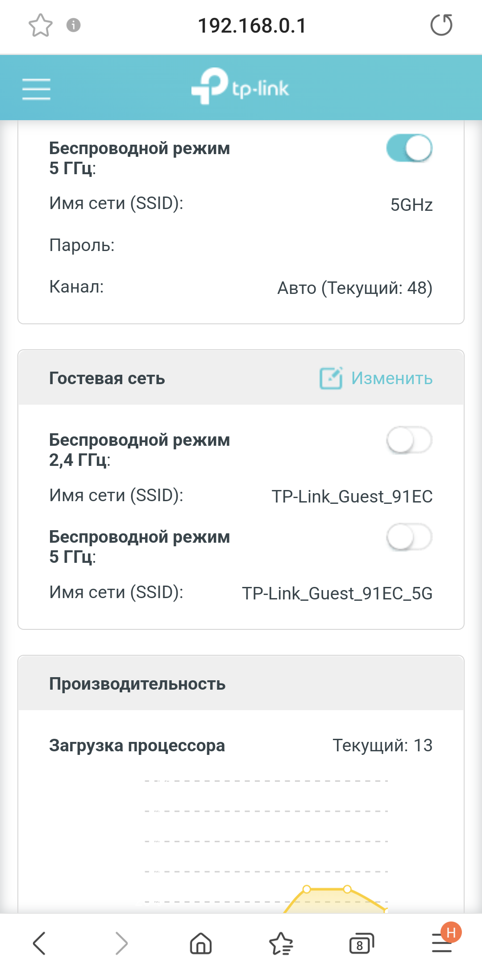Tap the 192.168.0.1 address bar
This screenshot has width=482, height=980.
tap(252, 25)
